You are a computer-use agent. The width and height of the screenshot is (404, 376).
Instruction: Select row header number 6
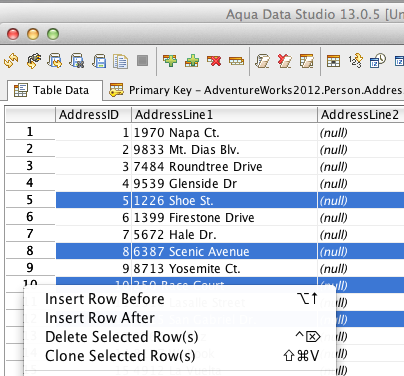pos(30,217)
